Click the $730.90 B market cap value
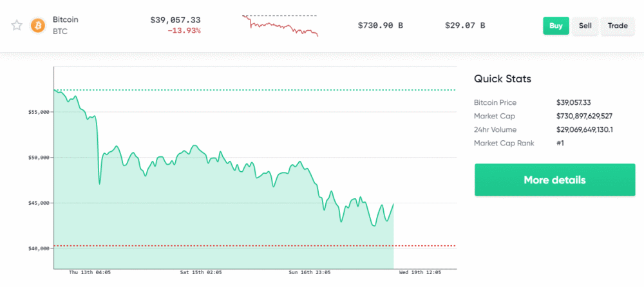The height and width of the screenshot is (287, 644). pos(381,26)
